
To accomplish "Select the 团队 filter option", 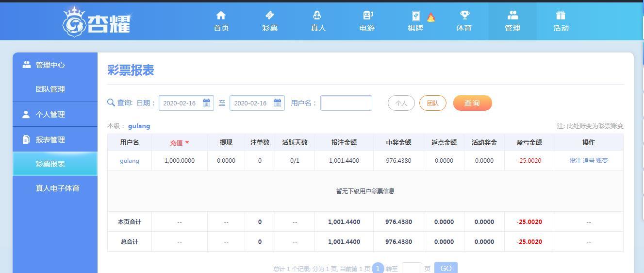I will [x=432, y=103].
